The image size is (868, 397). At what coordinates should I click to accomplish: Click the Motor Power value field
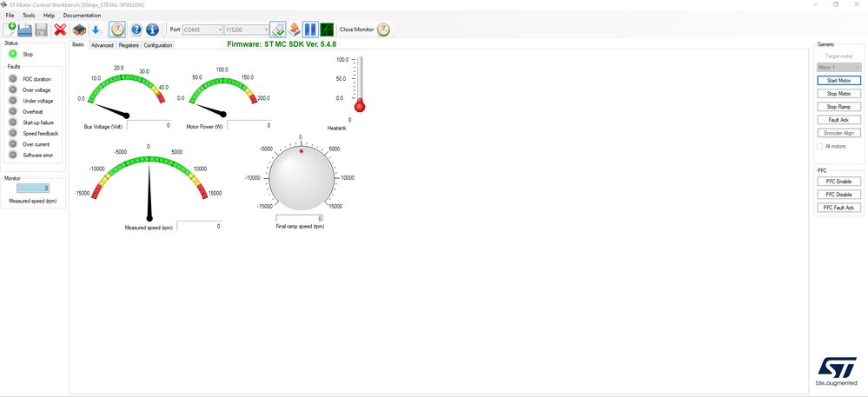(249, 125)
